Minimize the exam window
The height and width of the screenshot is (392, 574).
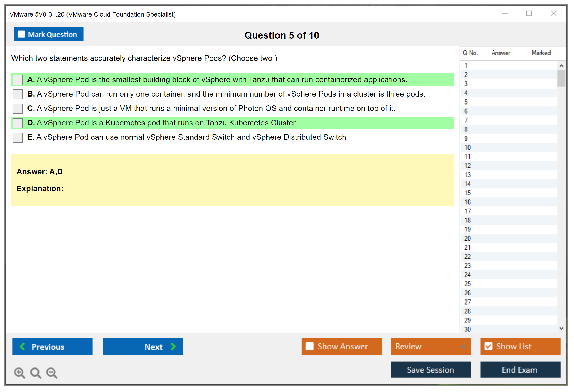505,14
